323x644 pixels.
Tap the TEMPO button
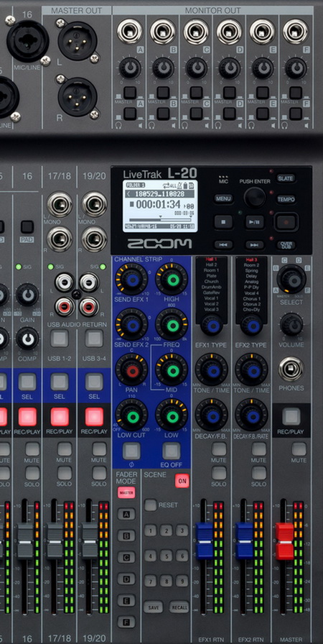286,199
